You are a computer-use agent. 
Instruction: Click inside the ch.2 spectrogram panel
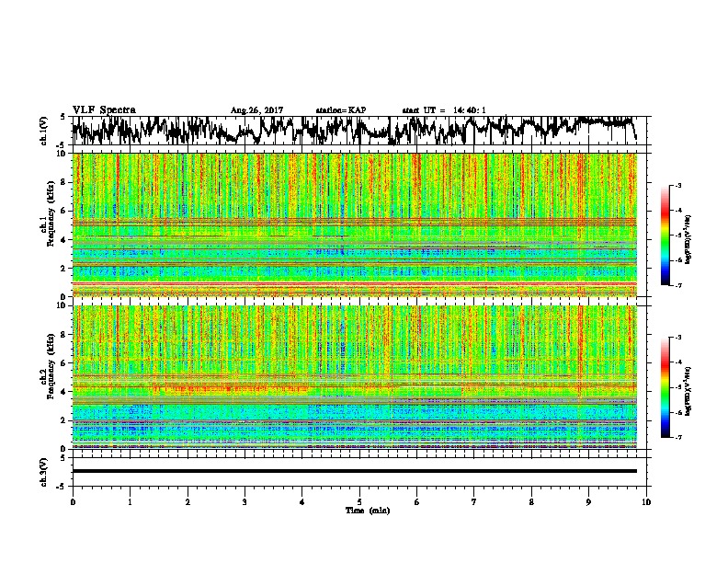[355, 377]
